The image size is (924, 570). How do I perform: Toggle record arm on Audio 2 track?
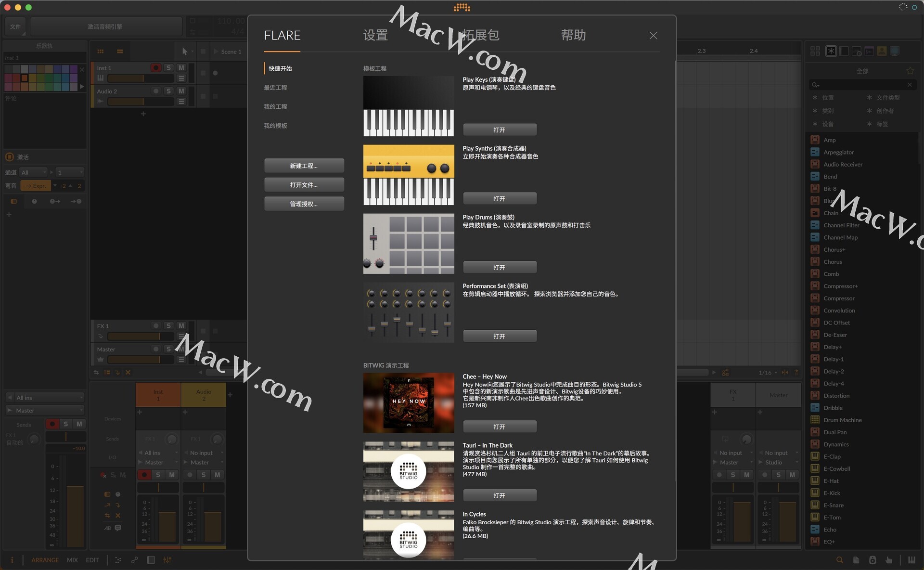[x=155, y=91]
